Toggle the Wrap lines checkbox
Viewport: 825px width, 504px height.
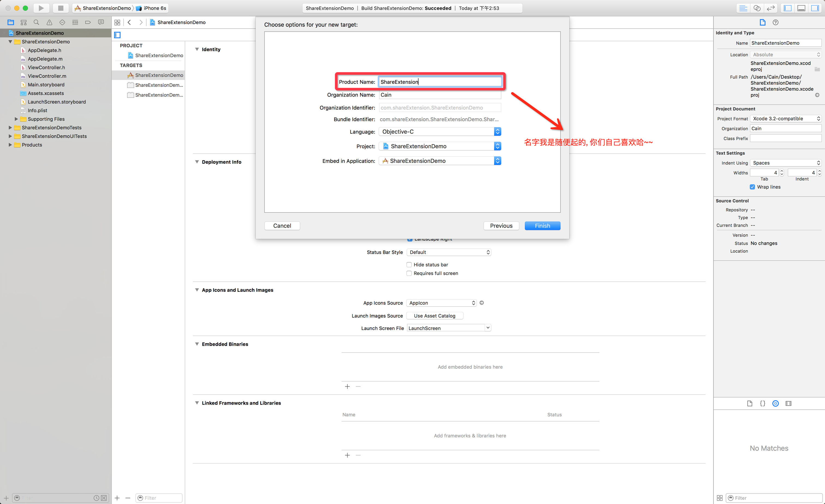click(x=752, y=187)
